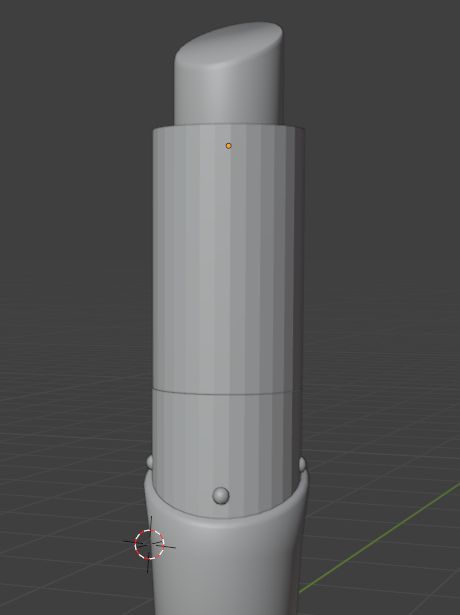Click the red-white 3D cursor
Image resolution: width=460 pixels, height=615 pixels.
(x=149, y=544)
